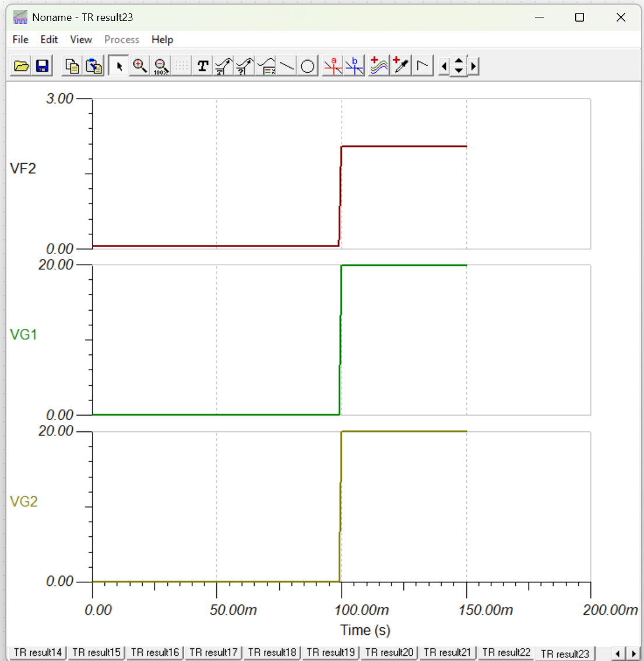Screen dimensions: 644x661
Task: Toggle the pointer selection tool
Action: tap(118, 66)
